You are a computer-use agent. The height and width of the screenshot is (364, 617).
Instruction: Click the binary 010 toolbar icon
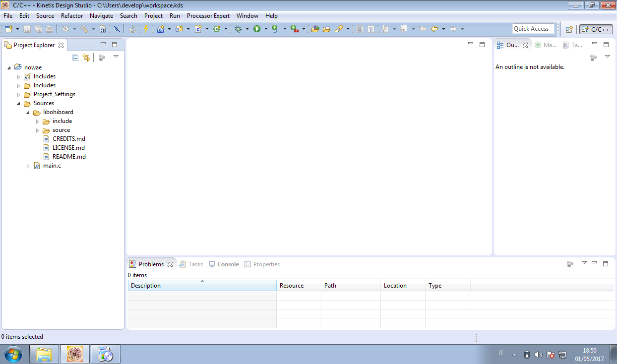coord(103,29)
